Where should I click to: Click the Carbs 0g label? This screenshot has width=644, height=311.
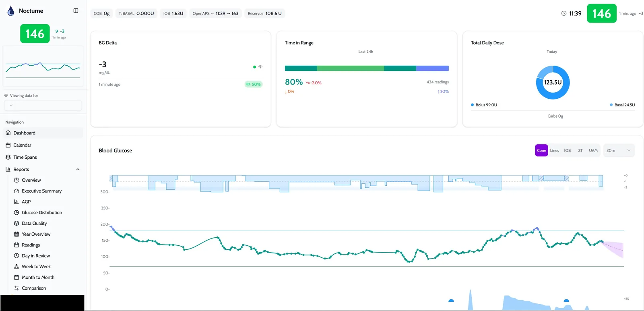click(x=555, y=116)
